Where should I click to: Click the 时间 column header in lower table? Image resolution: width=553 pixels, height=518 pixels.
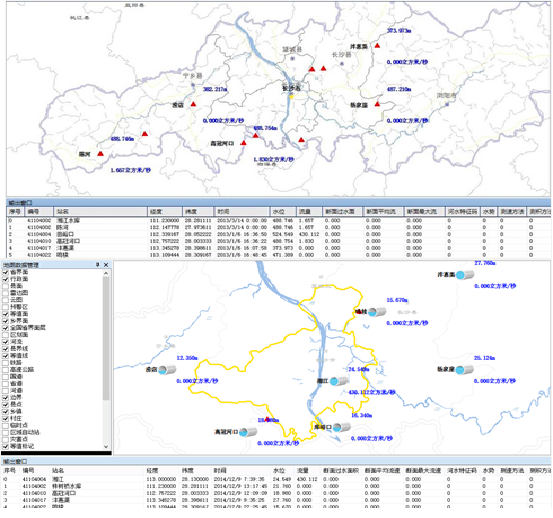coord(242,471)
